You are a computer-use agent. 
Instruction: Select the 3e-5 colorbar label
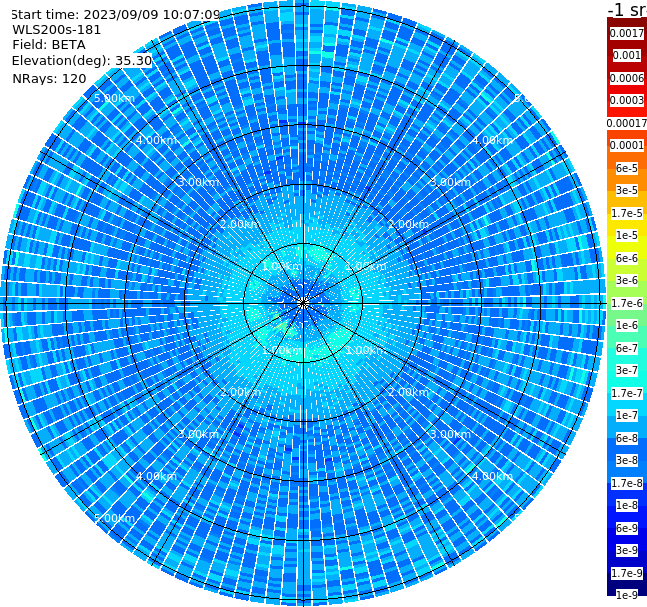coord(627,190)
